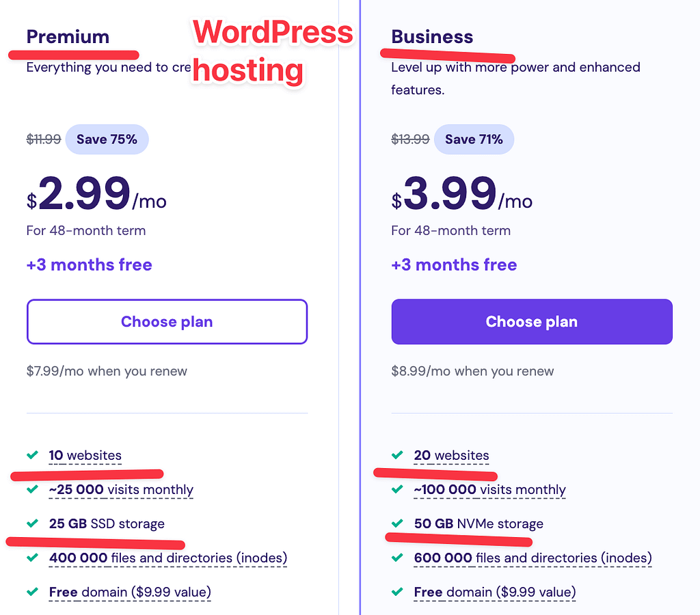The height and width of the screenshot is (615, 700).
Task: Open the Save 71% badge on Business plan
Action: (x=474, y=139)
